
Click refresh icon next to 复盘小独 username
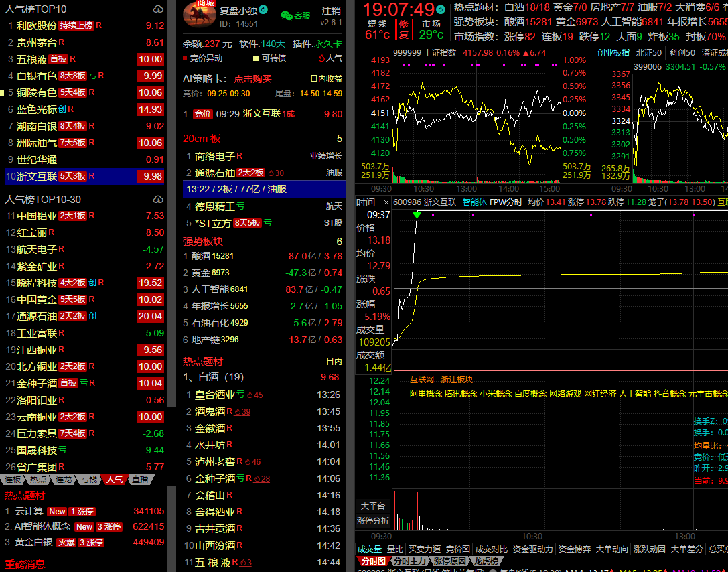[x=263, y=10]
